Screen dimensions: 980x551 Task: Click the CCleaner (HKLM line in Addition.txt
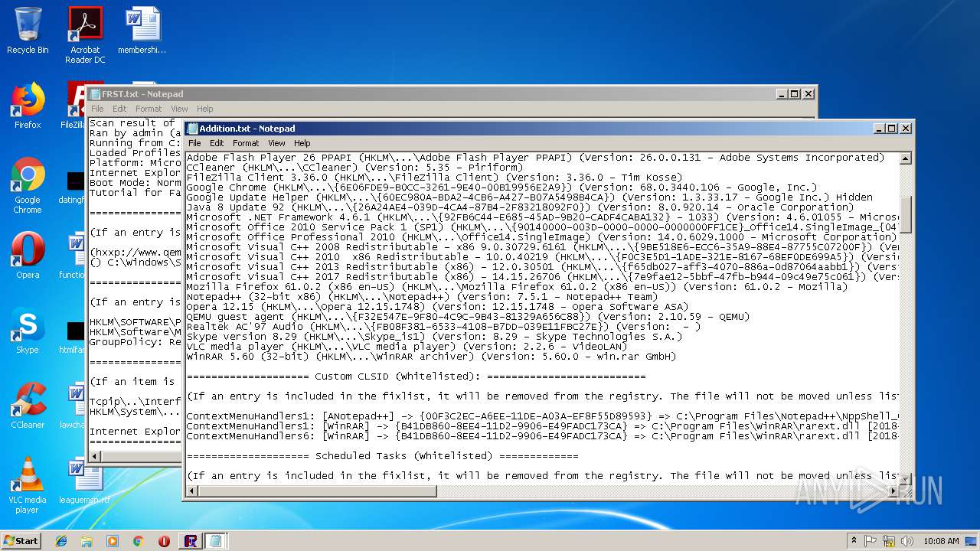pos(354,168)
